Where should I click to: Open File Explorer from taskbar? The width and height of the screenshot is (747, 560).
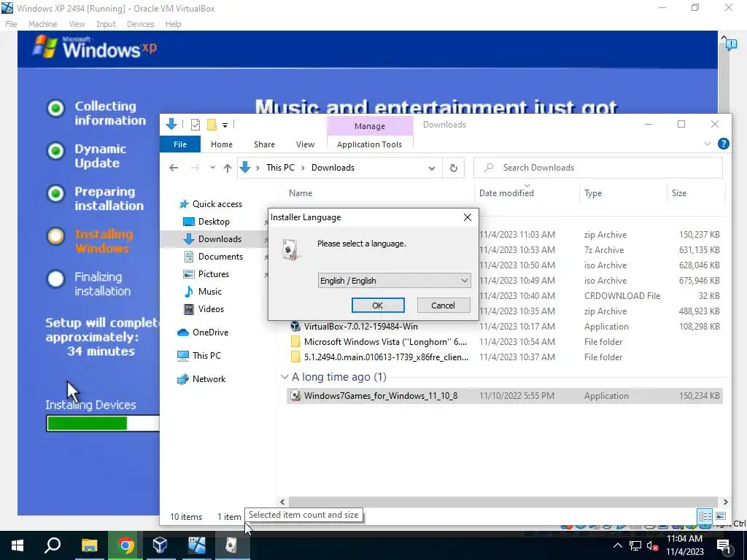point(89,545)
